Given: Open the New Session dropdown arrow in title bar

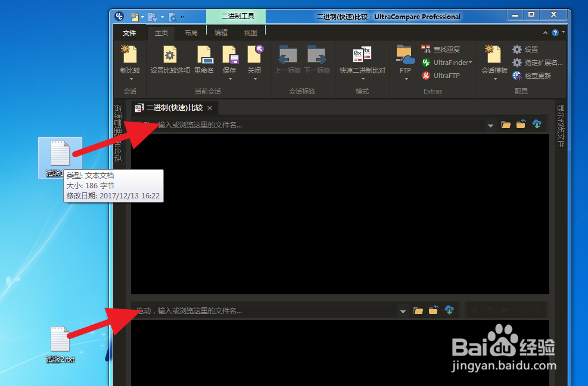Looking at the screenshot, I should (x=143, y=17).
